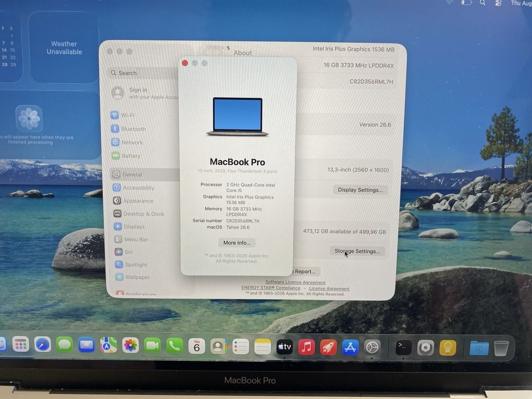The height and width of the screenshot is (399, 532).
Task: Click the battery status menu bar icon
Action: 466,3
